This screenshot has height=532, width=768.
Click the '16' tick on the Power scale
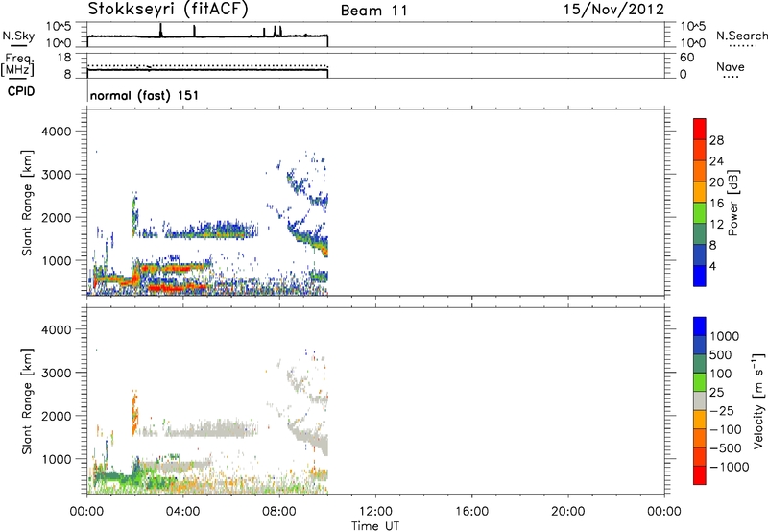click(x=716, y=204)
